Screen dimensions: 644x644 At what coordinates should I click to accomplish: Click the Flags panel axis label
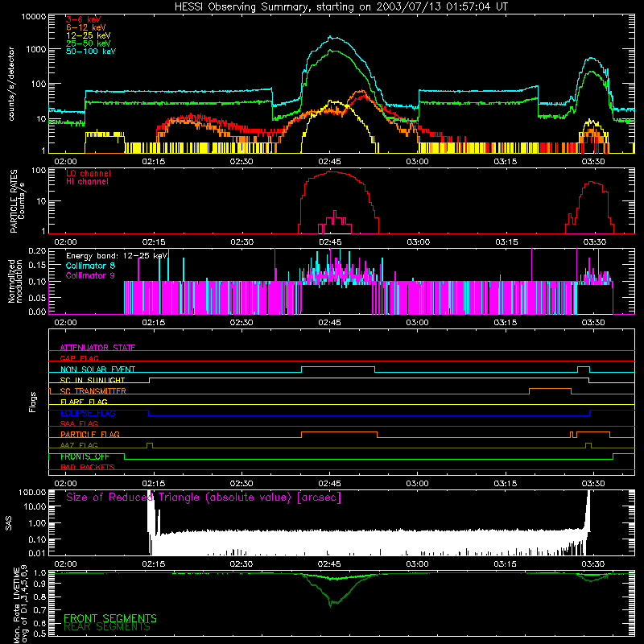[32, 402]
